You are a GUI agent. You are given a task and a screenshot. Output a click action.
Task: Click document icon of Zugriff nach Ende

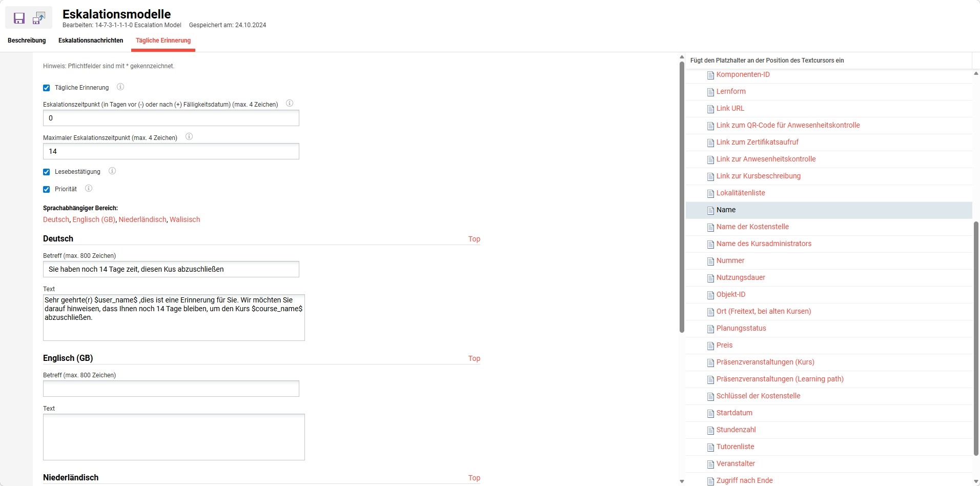point(710,481)
